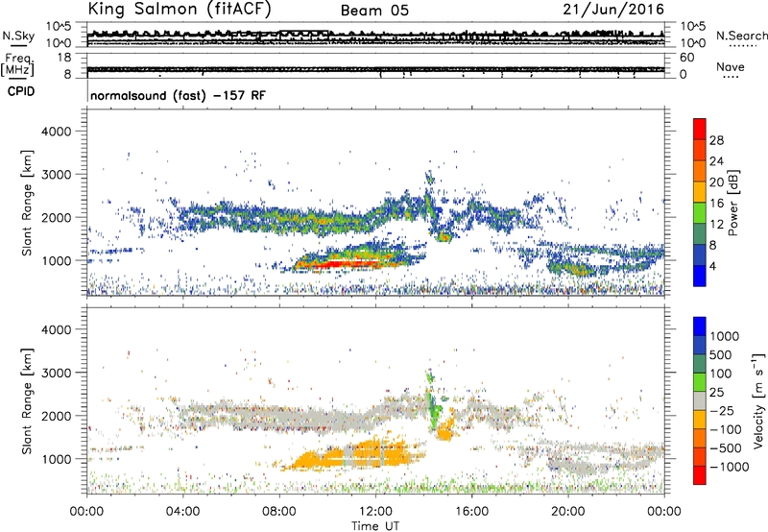Click '3000' on the velocity panel axis
Screen dimensions: 768x532
coord(56,373)
